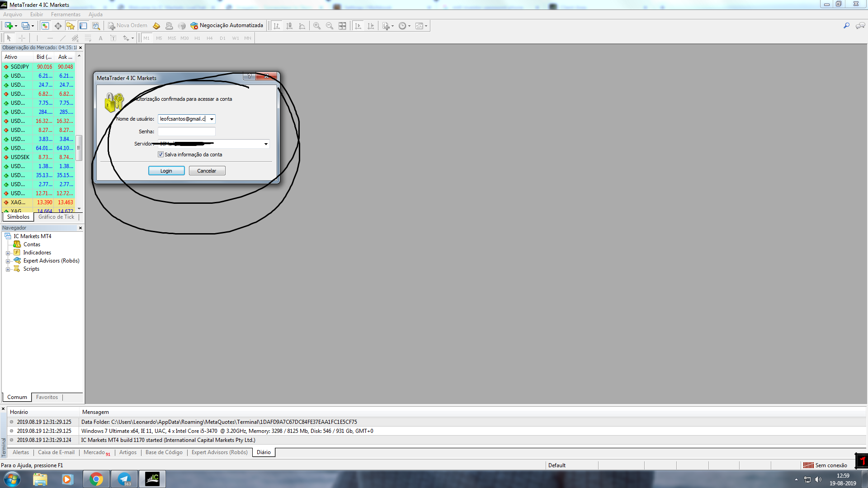
Task: Select the M1 timeframe button
Action: [x=146, y=38]
